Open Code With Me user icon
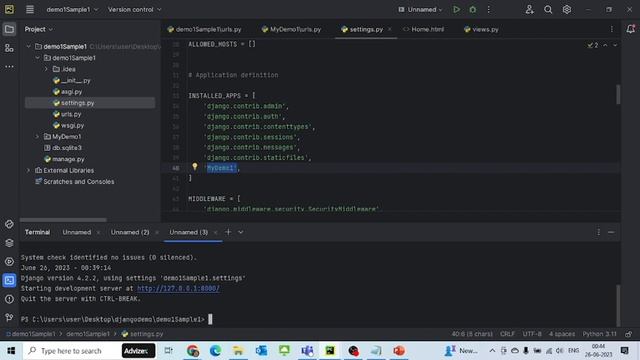 pyautogui.click(x=529, y=9)
